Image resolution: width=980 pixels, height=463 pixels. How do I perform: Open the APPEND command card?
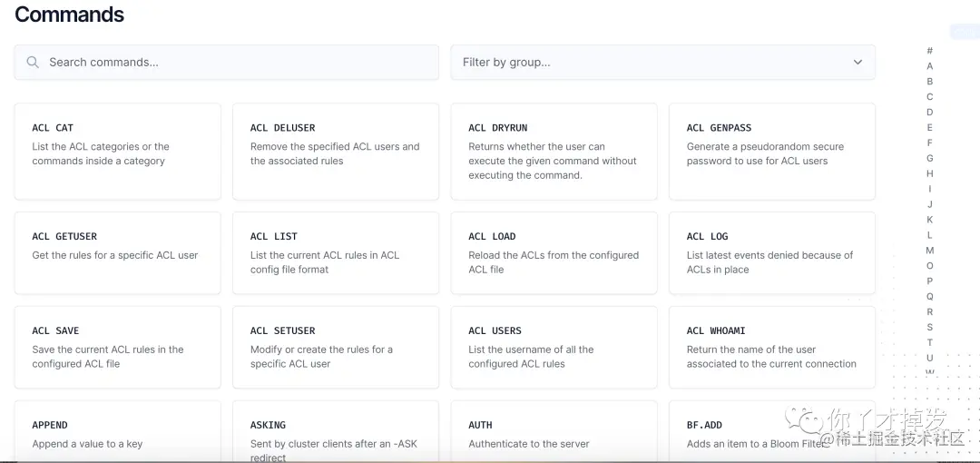click(x=117, y=432)
